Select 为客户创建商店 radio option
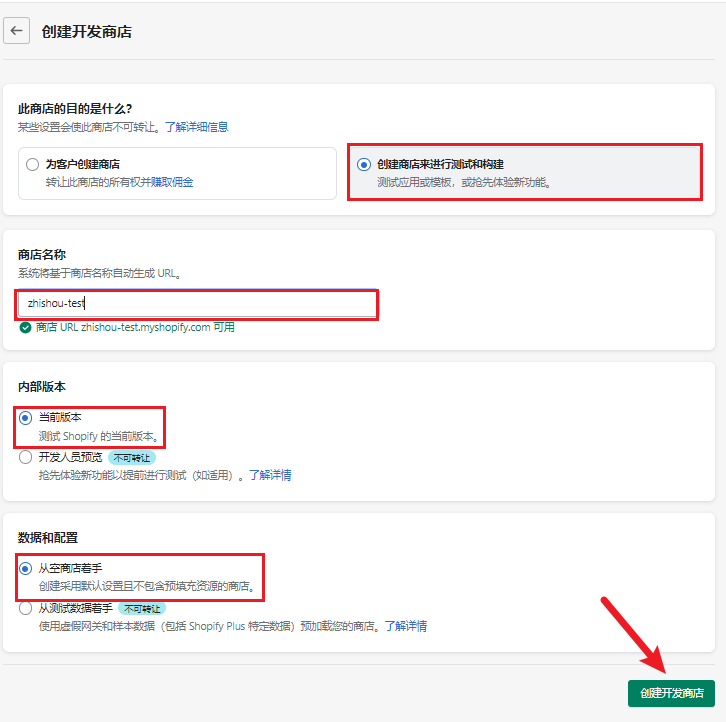 (32, 164)
